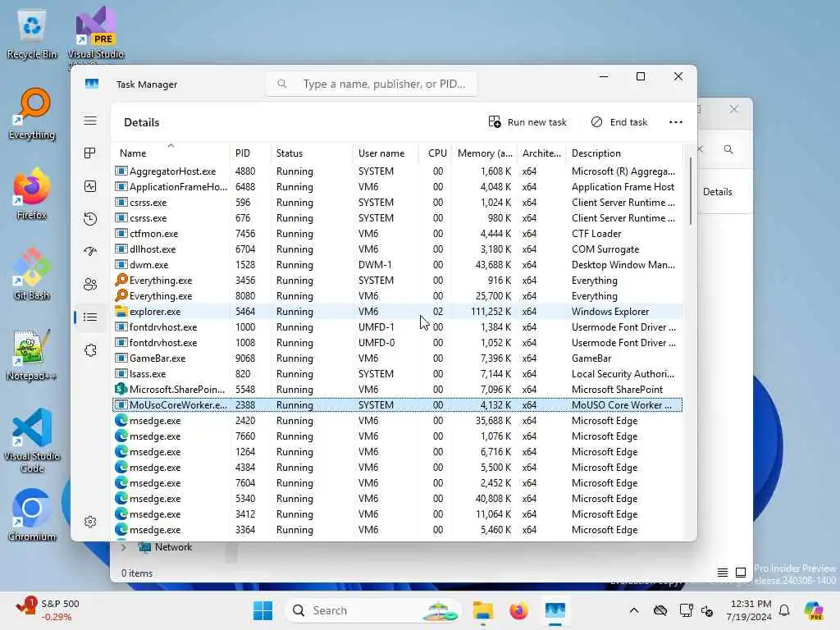Select the explorer.exe process row
Viewport: 840px width, 630px height.
click(398, 311)
